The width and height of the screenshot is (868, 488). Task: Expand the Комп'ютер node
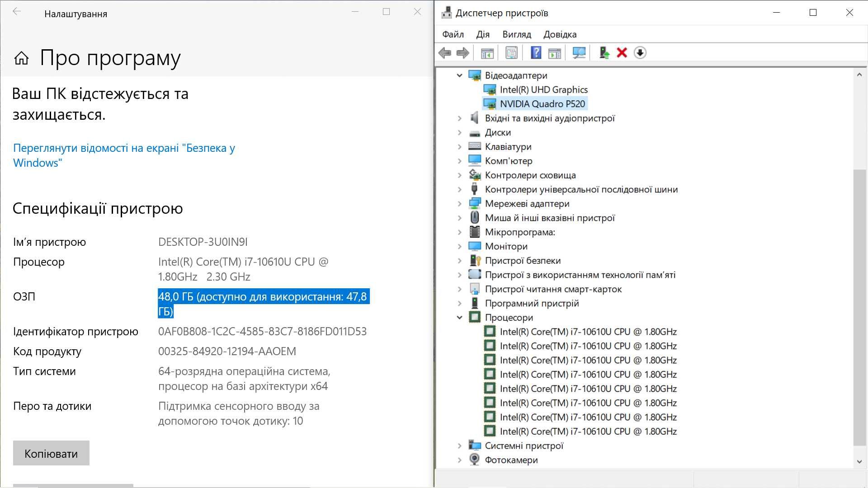459,161
